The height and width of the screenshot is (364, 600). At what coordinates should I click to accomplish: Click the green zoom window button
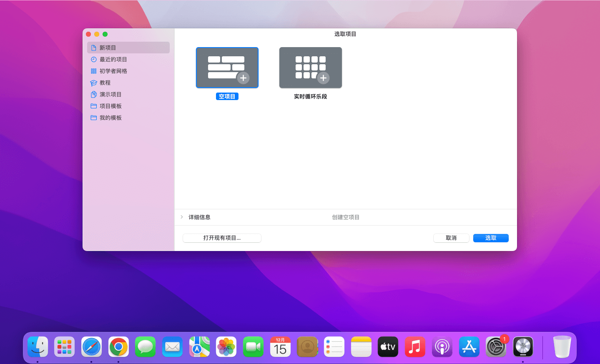(105, 34)
